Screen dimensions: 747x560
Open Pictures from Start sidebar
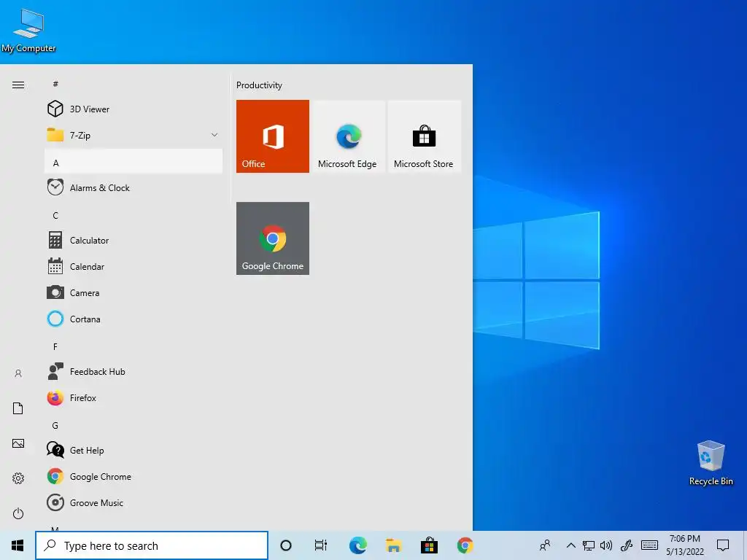pyautogui.click(x=18, y=443)
